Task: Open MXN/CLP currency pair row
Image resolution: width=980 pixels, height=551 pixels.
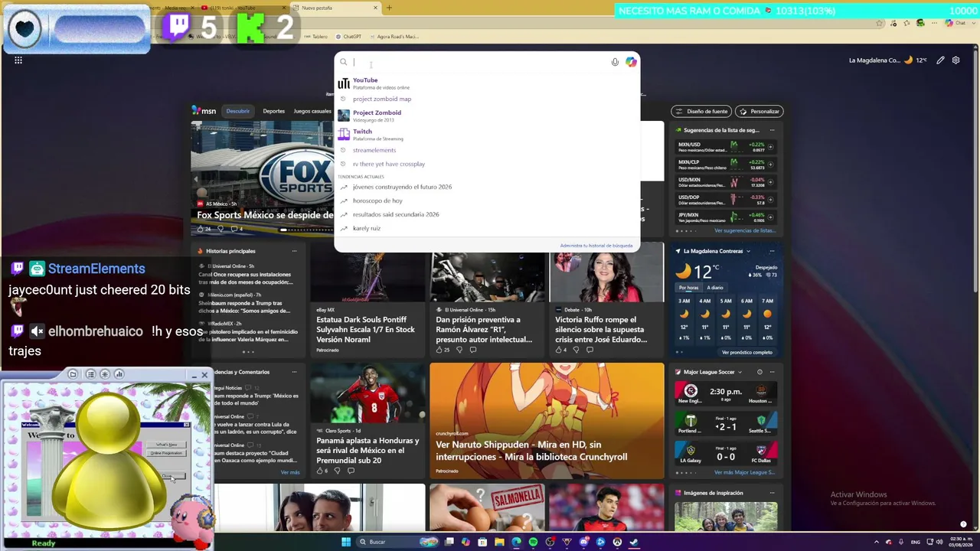Action: pos(725,165)
